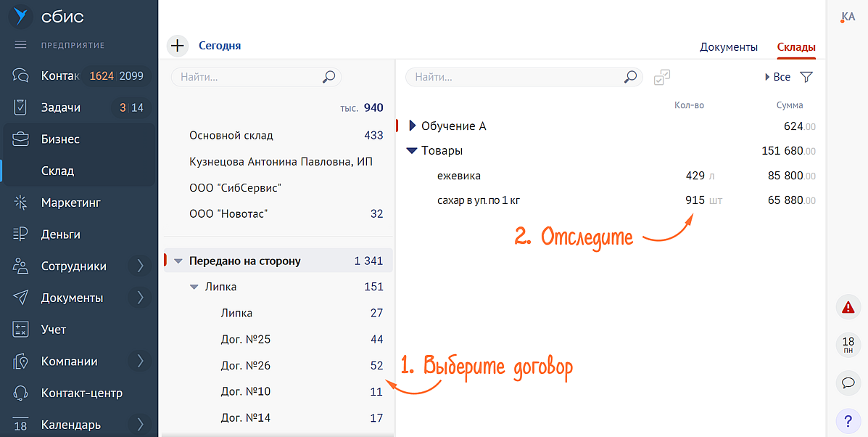Click the items search field on right
Image resolution: width=868 pixels, height=437 pixels.
click(515, 77)
